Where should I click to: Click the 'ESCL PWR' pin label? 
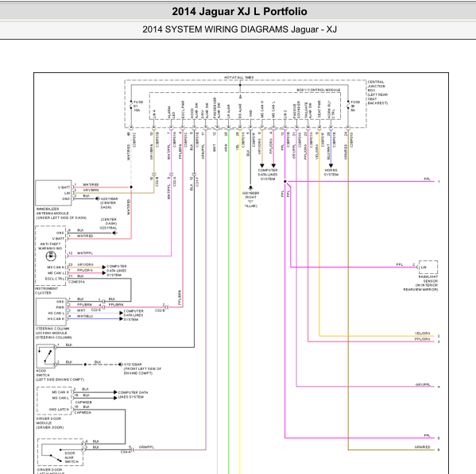(183, 110)
